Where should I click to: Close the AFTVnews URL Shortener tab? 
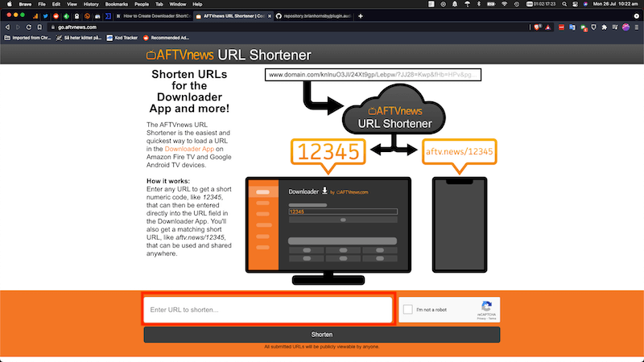click(270, 16)
